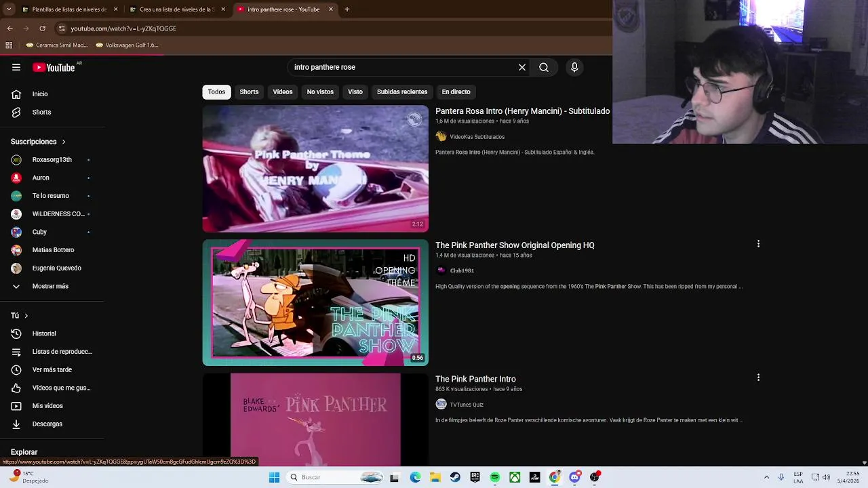The height and width of the screenshot is (488, 868).
Task: Expand the Tú section chevron
Action: coord(26,316)
